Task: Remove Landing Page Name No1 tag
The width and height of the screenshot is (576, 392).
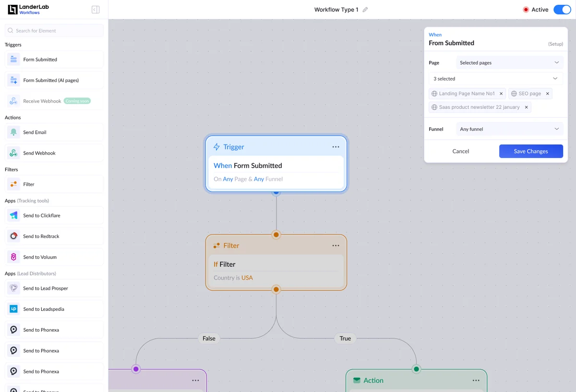Action: [x=501, y=94]
